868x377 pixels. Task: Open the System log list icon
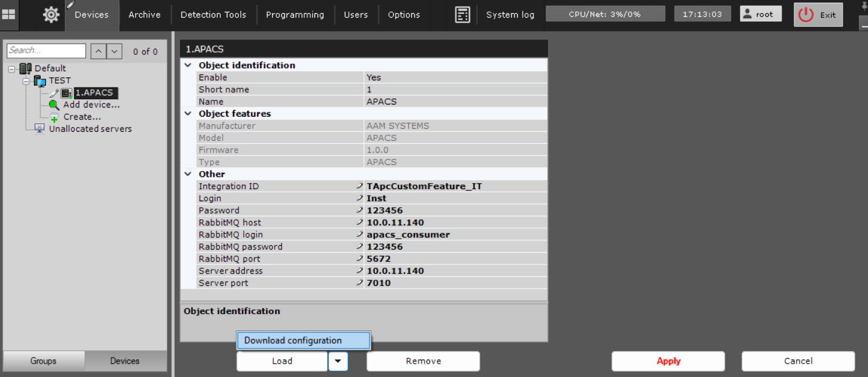tap(462, 15)
